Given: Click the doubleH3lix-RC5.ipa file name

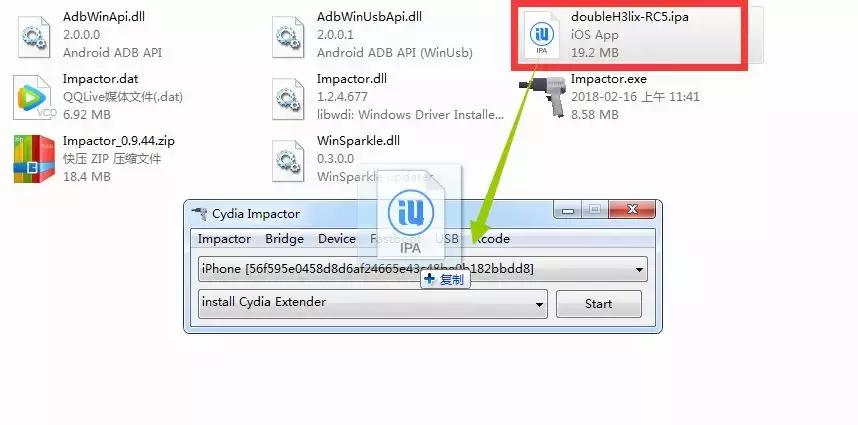Looking at the screenshot, I should [630, 16].
